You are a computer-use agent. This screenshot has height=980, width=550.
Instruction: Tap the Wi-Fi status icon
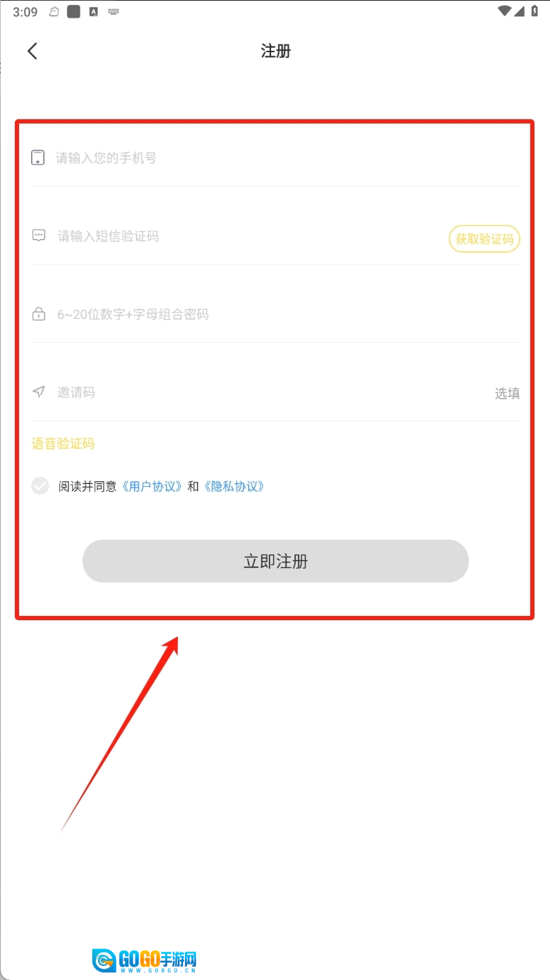point(504,11)
